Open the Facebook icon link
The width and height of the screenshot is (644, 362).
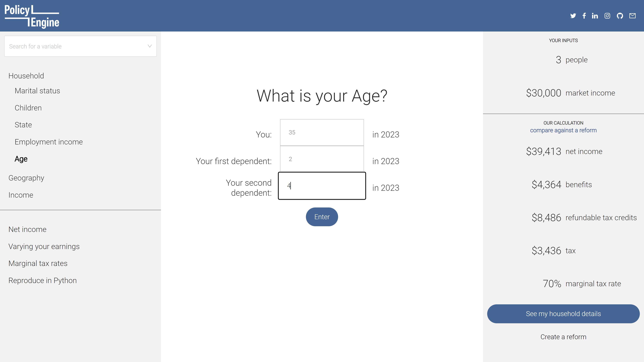pyautogui.click(x=584, y=16)
